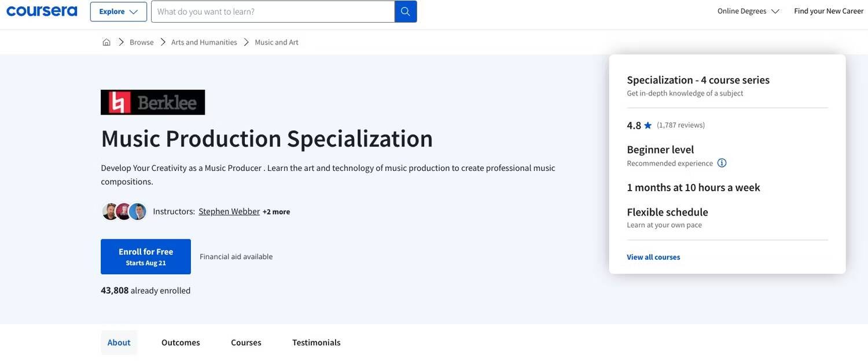The width and height of the screenshot is (868, 361).
Task: Focus the 'What do you want to learn?' search field
Action: [x=273, y=12]
